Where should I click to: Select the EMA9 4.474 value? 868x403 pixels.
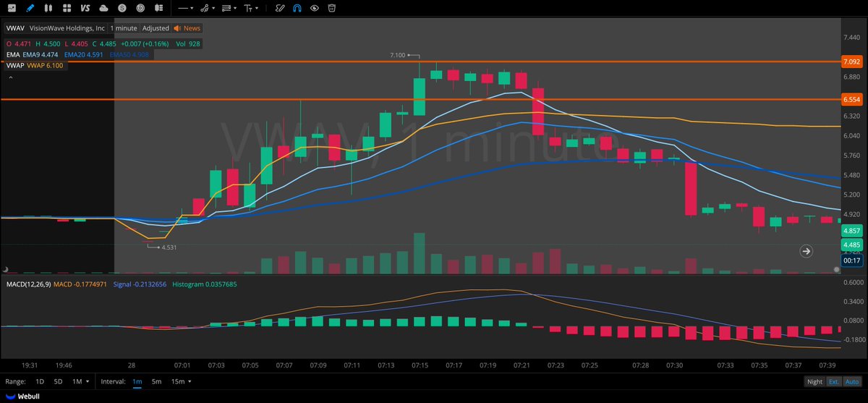point(41,54)
